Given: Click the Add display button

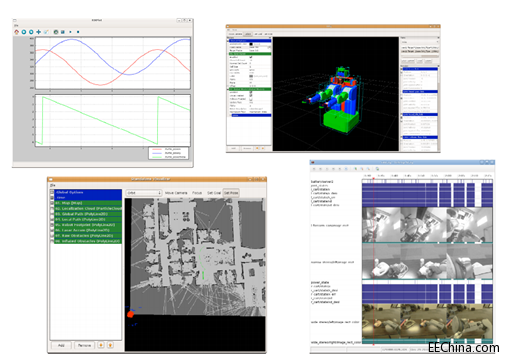Looking at the screenshot, I should click(x=61, y=345).
